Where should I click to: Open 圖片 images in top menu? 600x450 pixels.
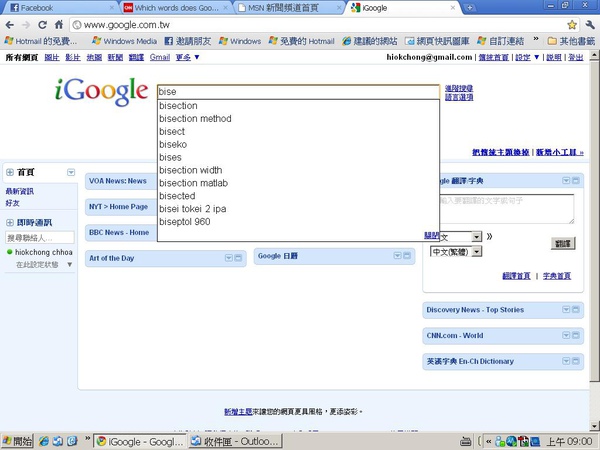tap(52, 57)
